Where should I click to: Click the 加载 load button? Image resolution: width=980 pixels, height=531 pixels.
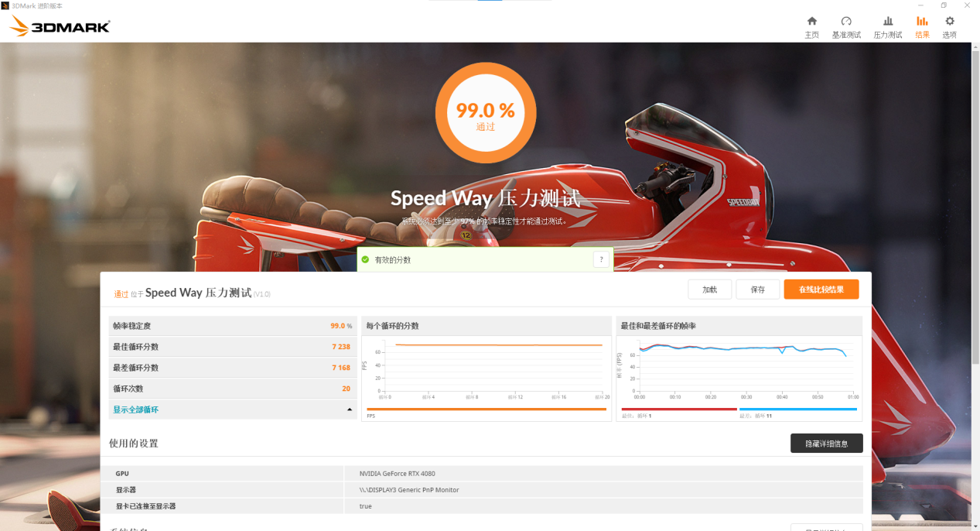pos(710,289)
